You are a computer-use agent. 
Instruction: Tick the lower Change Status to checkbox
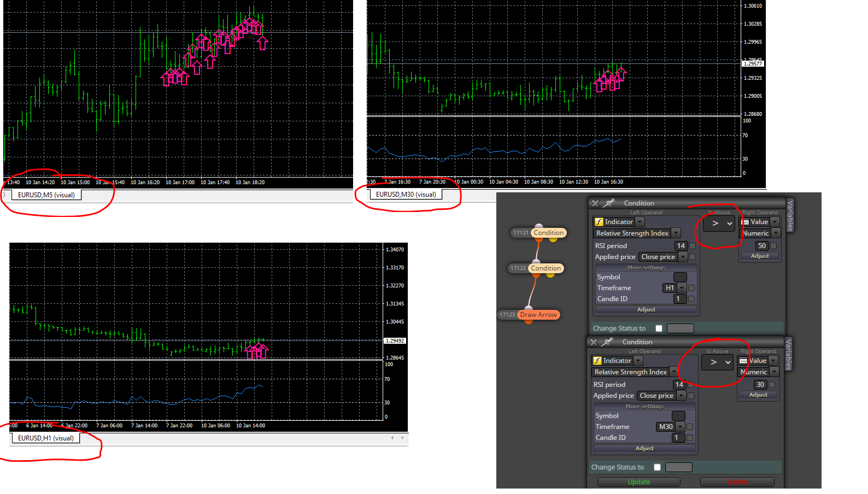coord(657,467)
